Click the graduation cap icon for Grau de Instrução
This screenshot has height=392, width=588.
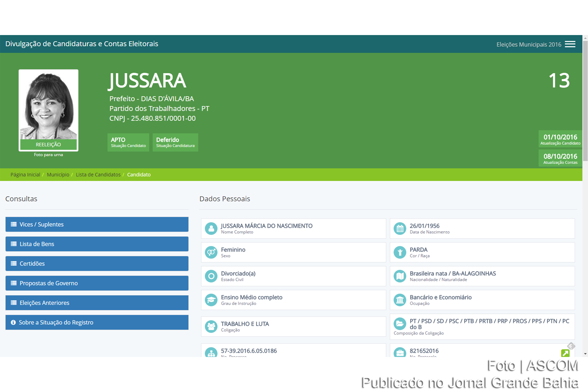(x=211, y=300)
